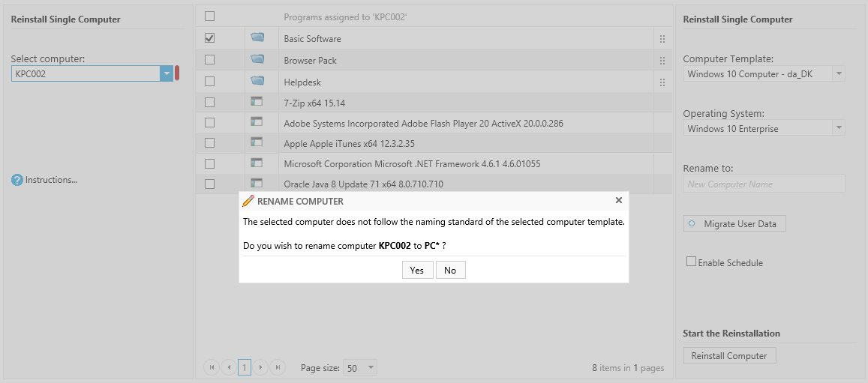Screen dimensions: 868x383
Task: Click the Basic Software folder icon
Action: tap(257, 37)
